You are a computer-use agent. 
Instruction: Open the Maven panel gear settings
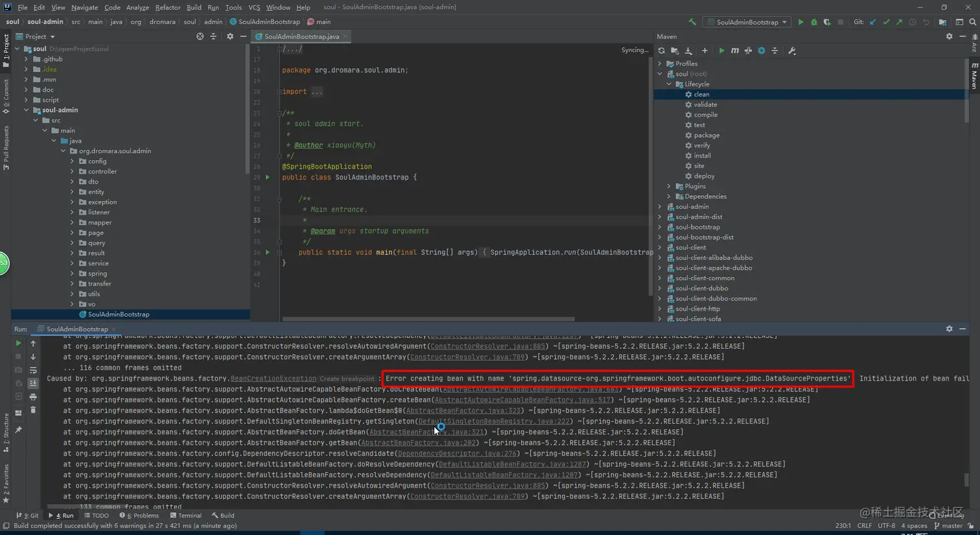pos(949,36)
